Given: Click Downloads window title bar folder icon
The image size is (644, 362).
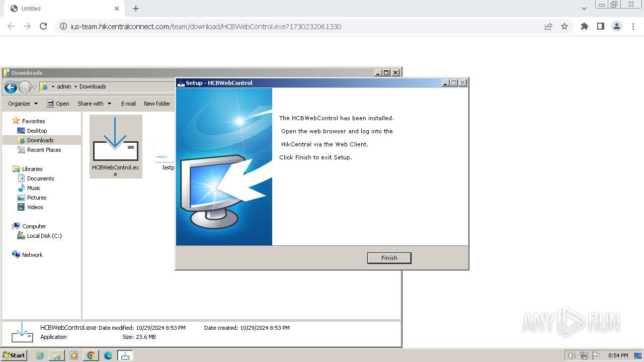Looking at the screenshot, I should point(7,73).
